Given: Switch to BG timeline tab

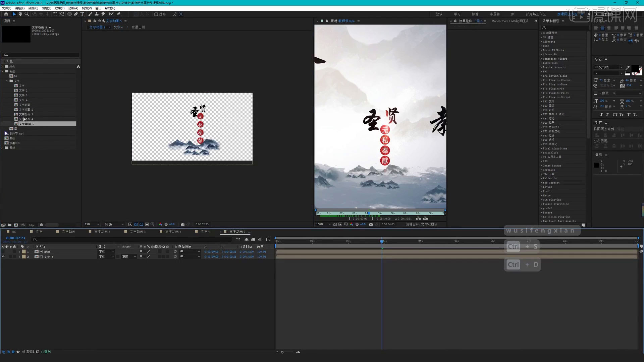Looking at the screenshot, I should click(x=14, y=232).
